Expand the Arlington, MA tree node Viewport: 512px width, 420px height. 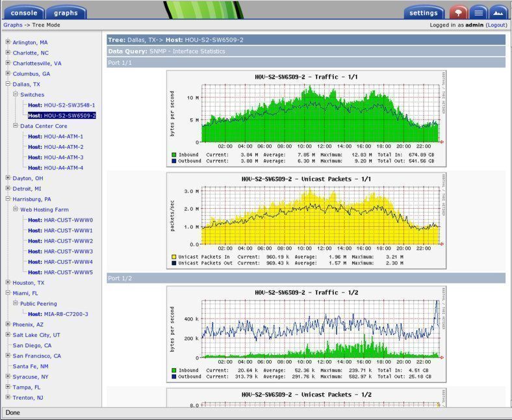8,42
